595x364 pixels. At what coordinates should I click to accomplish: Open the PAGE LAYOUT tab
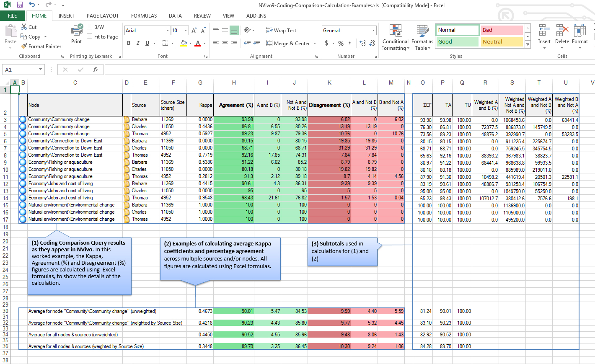pyautogui.click(x=103, y=16)
